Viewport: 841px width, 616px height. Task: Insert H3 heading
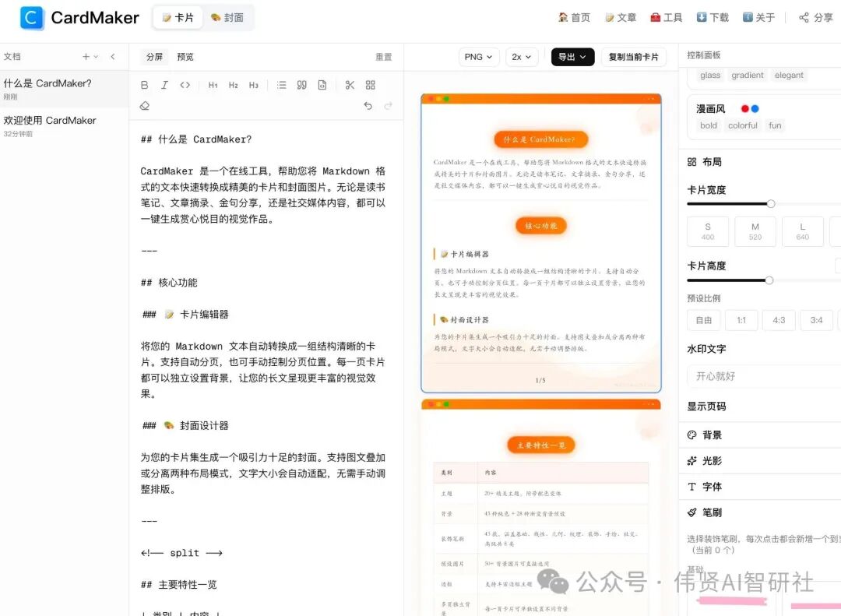coord(254,85)
